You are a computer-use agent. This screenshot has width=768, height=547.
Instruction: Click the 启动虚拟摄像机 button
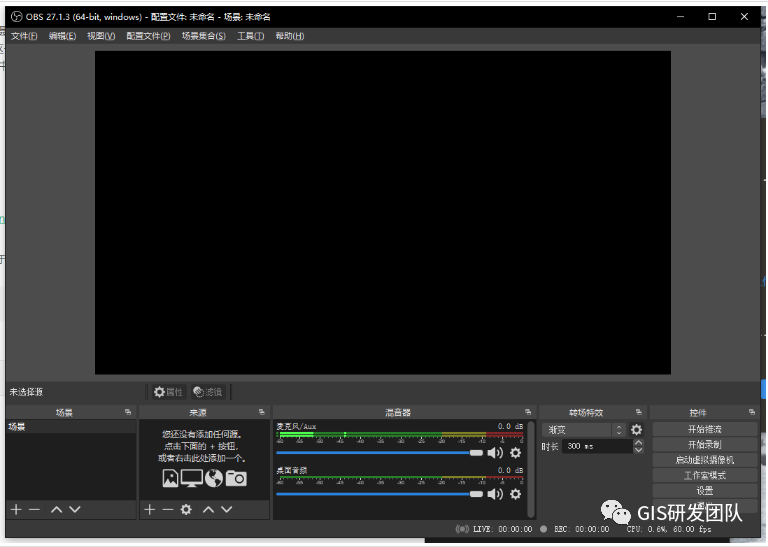point(705,460)
